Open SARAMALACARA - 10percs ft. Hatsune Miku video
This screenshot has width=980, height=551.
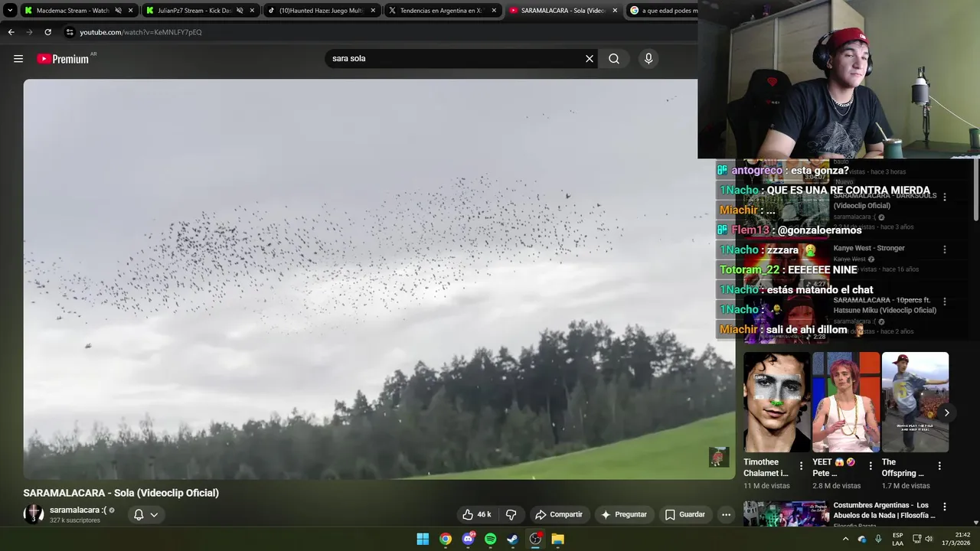coord(884,305)
